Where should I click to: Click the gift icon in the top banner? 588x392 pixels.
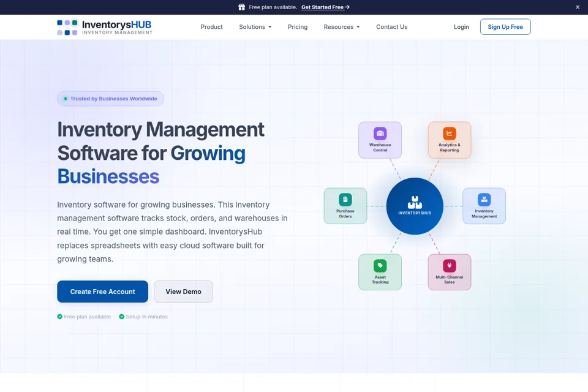click(x=241, y=7)
